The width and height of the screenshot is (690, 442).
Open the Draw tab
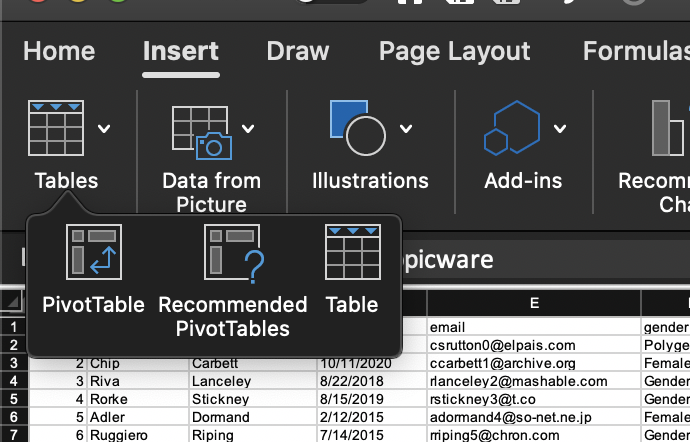coord(298,51)
